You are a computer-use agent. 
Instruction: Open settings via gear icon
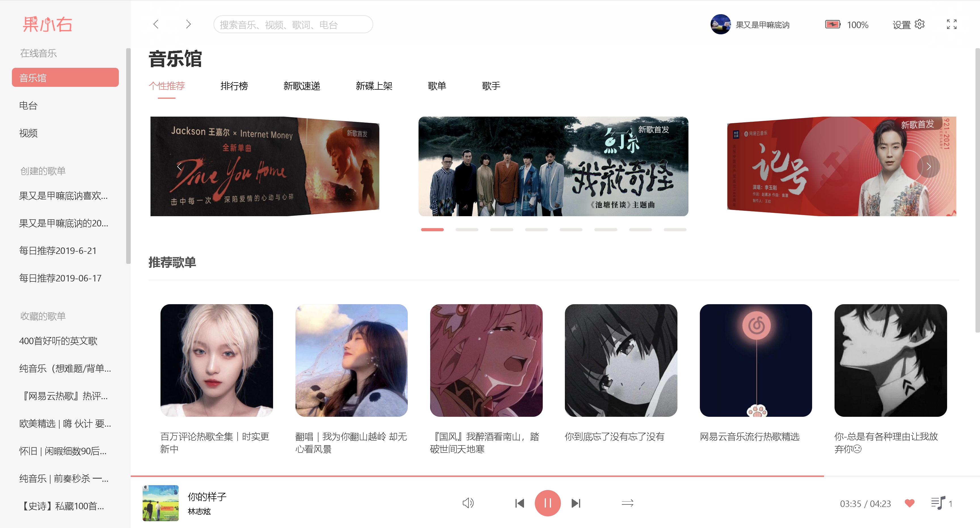[x=919, y=24]
